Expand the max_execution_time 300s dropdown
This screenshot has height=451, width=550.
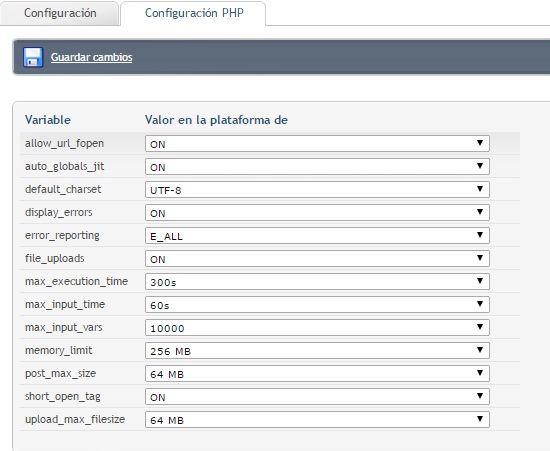(x=317, y=282)
